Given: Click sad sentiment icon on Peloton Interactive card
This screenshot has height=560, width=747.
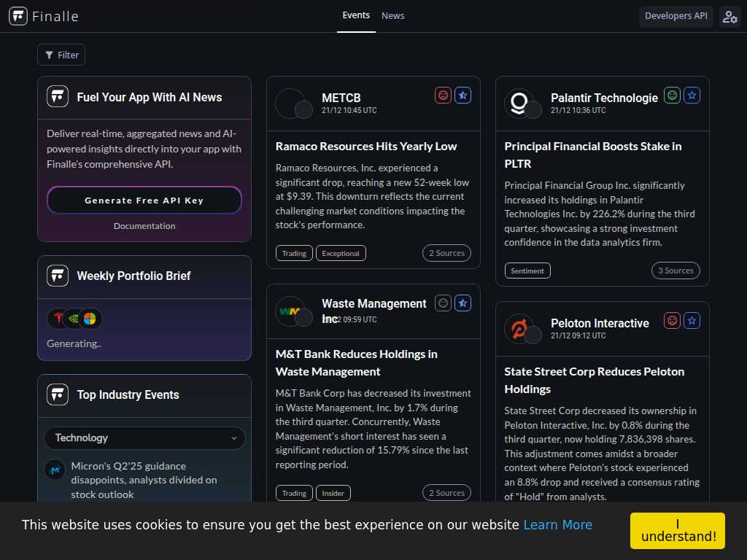Looking at the screenshot, I should (672, 321).
